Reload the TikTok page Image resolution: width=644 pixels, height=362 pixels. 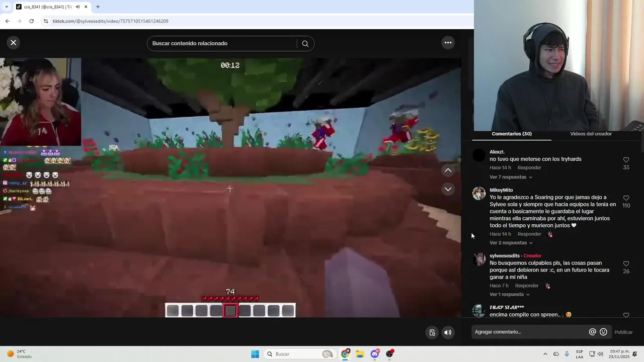tap(31, 21)
